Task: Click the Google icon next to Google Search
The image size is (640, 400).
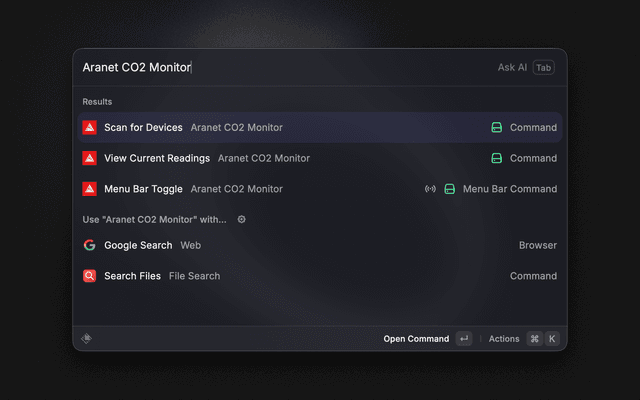Action: (x=89, y=245)
